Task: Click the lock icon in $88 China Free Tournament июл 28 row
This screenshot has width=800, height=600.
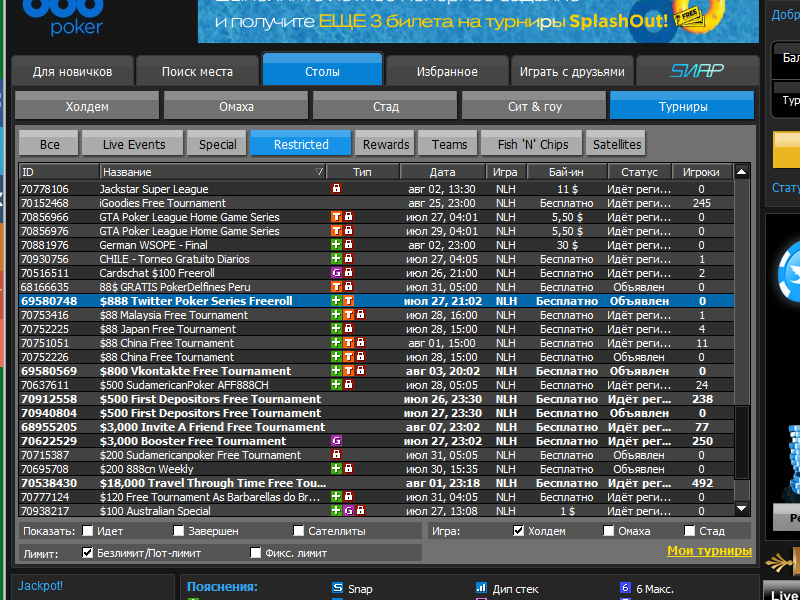Action: (x=361, y=356)
